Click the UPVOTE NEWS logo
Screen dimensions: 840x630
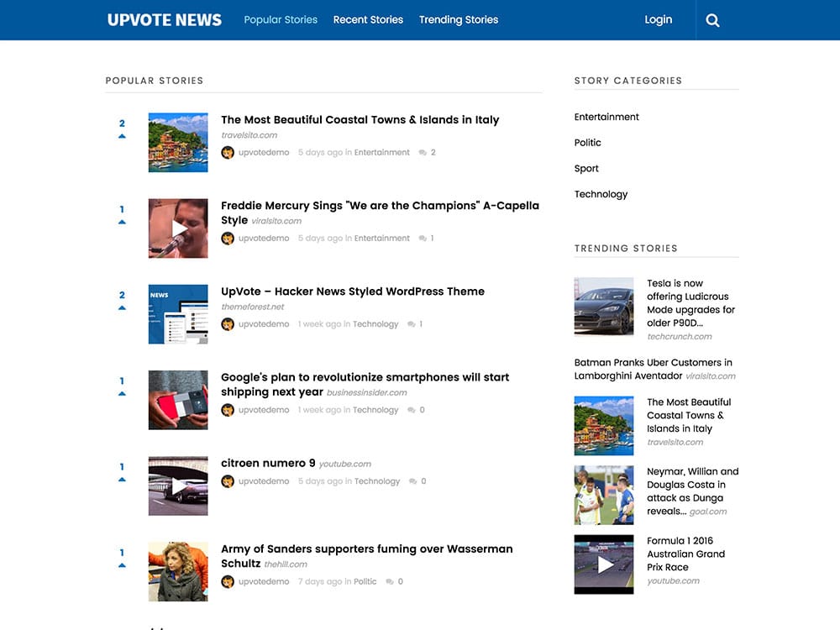(163, 19)
